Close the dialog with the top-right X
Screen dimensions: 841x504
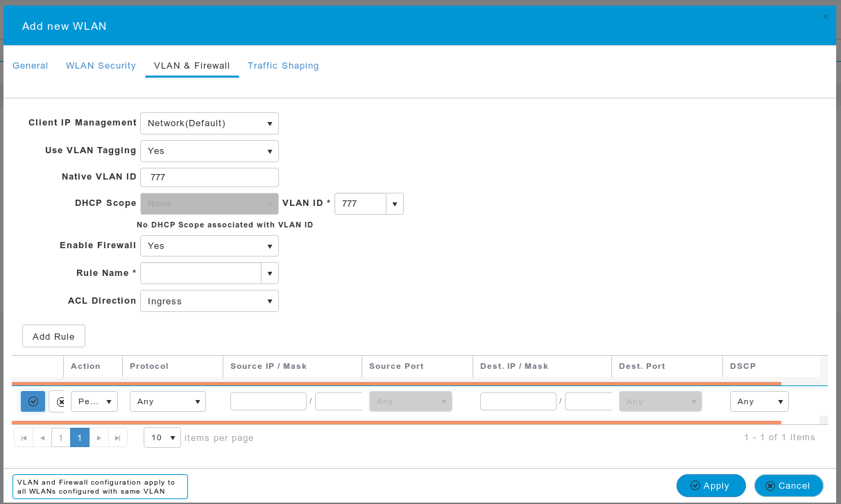(825, 16)
